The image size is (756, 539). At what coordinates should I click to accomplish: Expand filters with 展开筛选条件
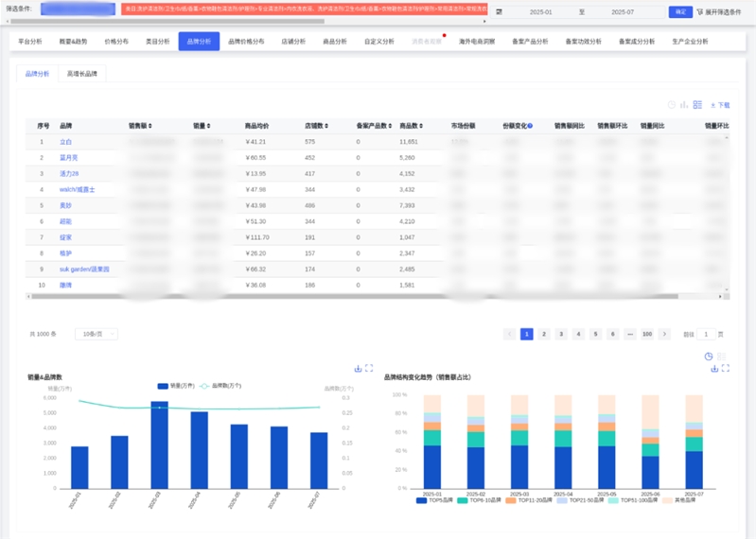(x=719, y=12)
